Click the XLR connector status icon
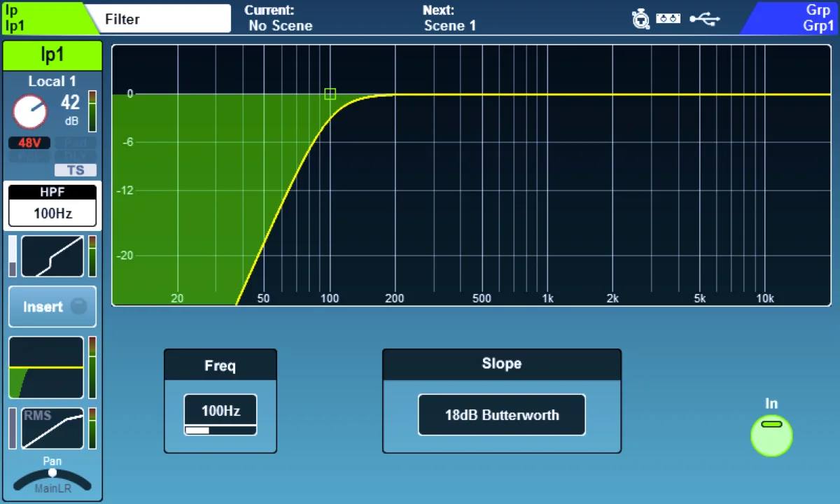Image resolution: width=840 pixels, height=504 pixels. click(x=640, y=19)
